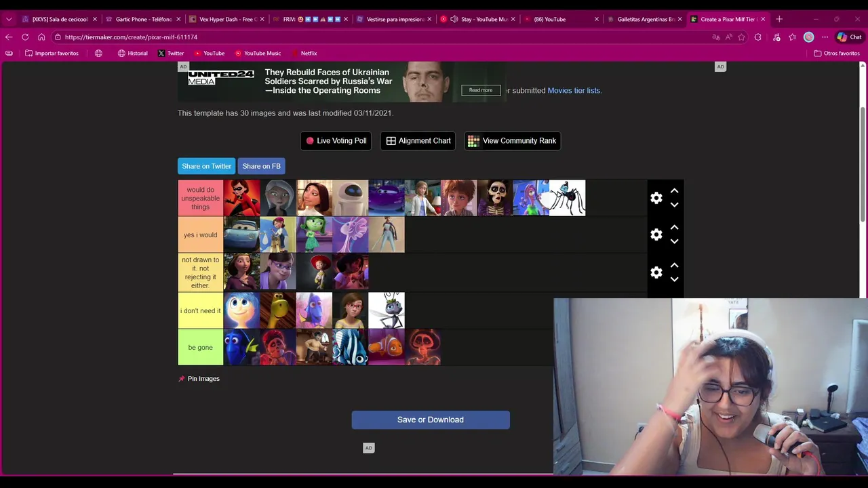
Task: Switch to the Vestirse para impresionar tab
Action: click(x=393, y=19)
